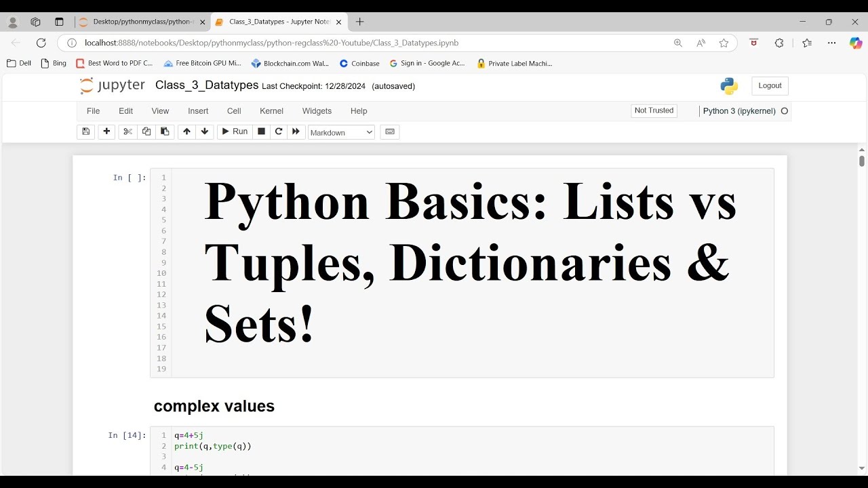
Task: Open a new browser tab
Action: 359,22
